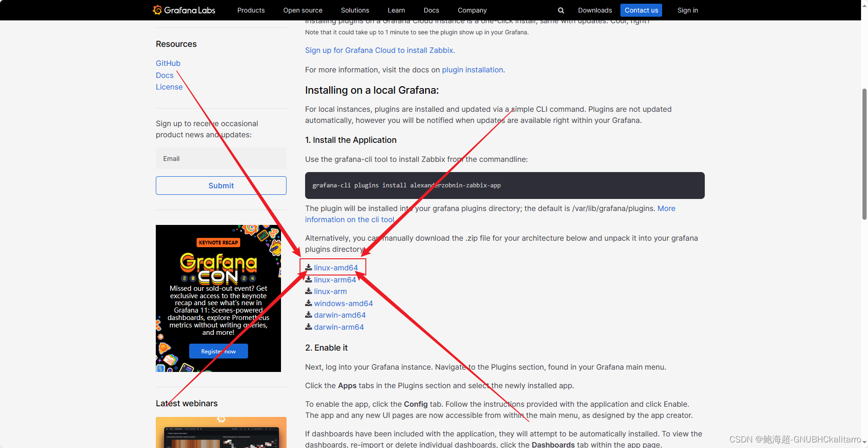Click download icon beside windows-amd64
868x448 pixels.
click(x=308, y=303)
